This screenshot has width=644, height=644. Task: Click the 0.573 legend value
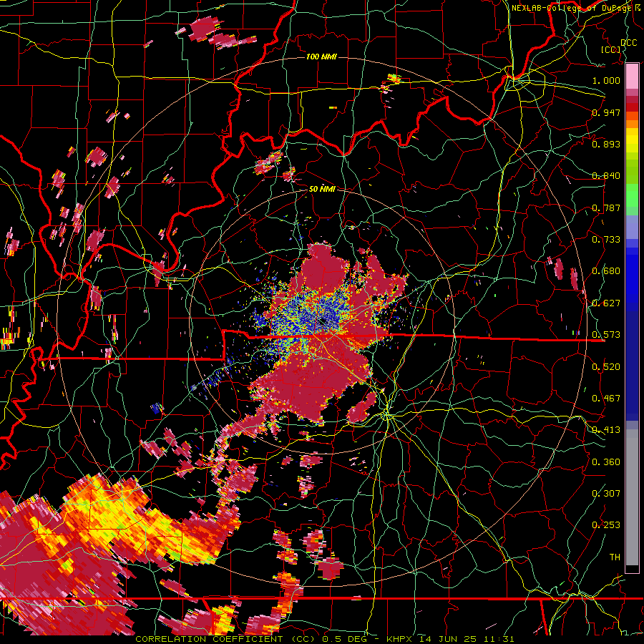[x=606, y=335]
